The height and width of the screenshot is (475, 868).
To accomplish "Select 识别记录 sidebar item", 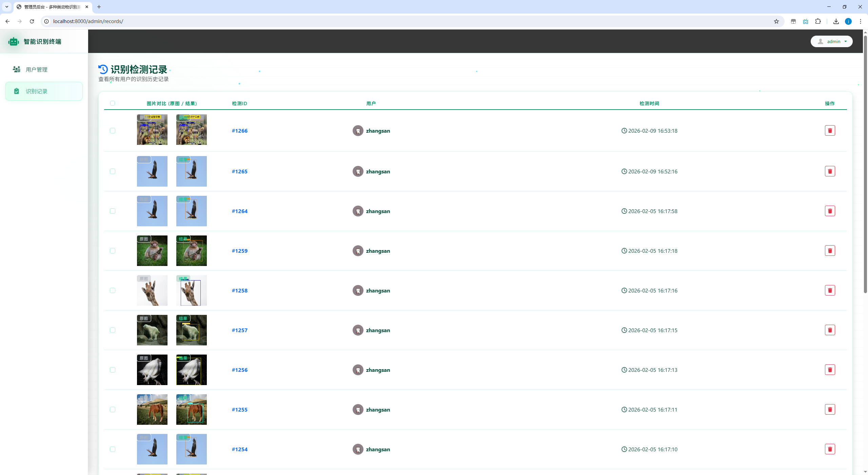I will click(37, 91).
